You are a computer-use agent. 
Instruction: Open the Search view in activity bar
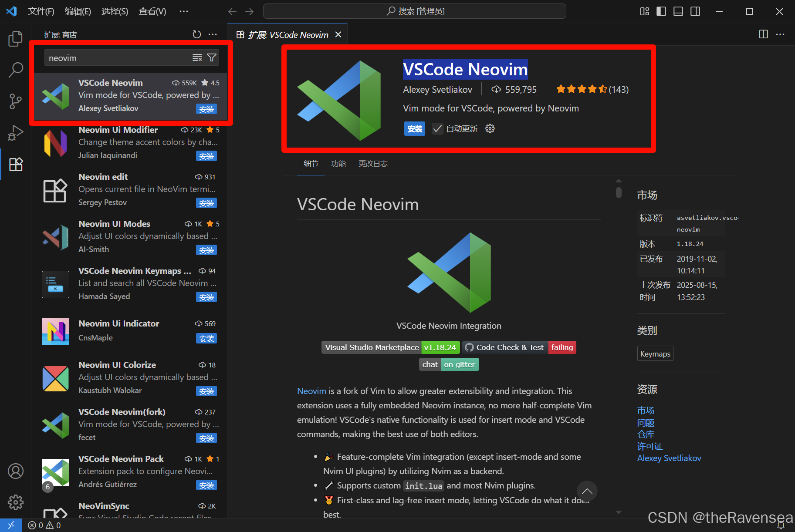(x=16, y=70)
